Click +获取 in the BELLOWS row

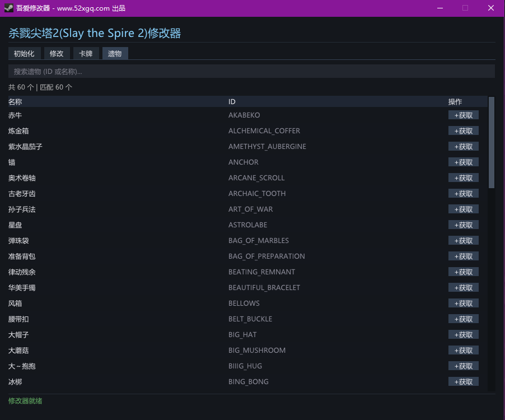point(463,304)
